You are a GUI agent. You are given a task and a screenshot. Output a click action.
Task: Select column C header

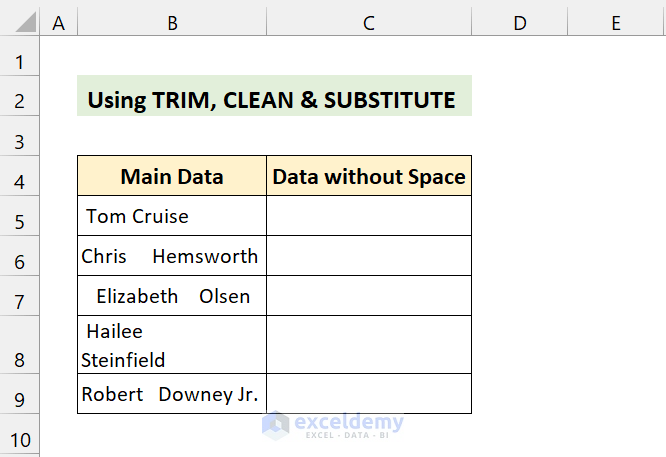point(369,23)
